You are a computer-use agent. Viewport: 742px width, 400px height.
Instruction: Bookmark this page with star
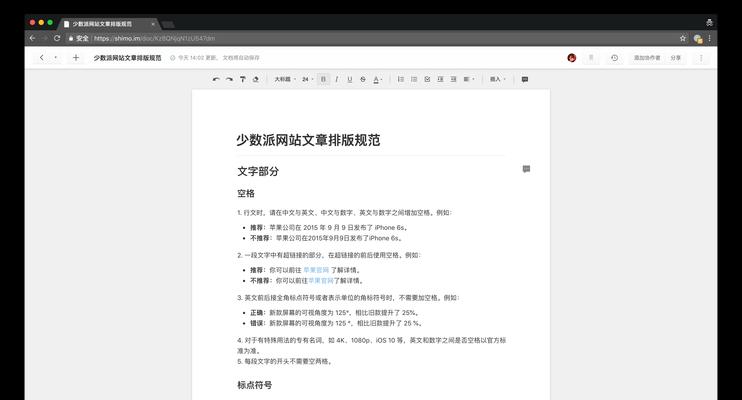(683, 38)
